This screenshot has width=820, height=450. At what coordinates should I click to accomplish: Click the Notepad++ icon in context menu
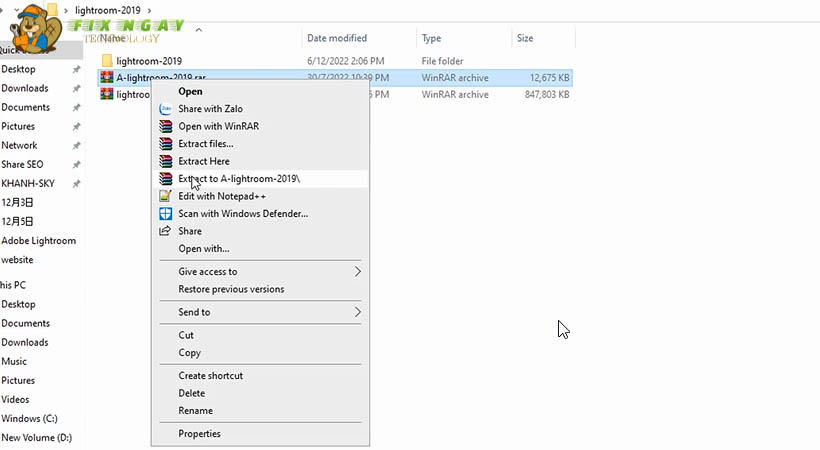[x=166, y=196]
